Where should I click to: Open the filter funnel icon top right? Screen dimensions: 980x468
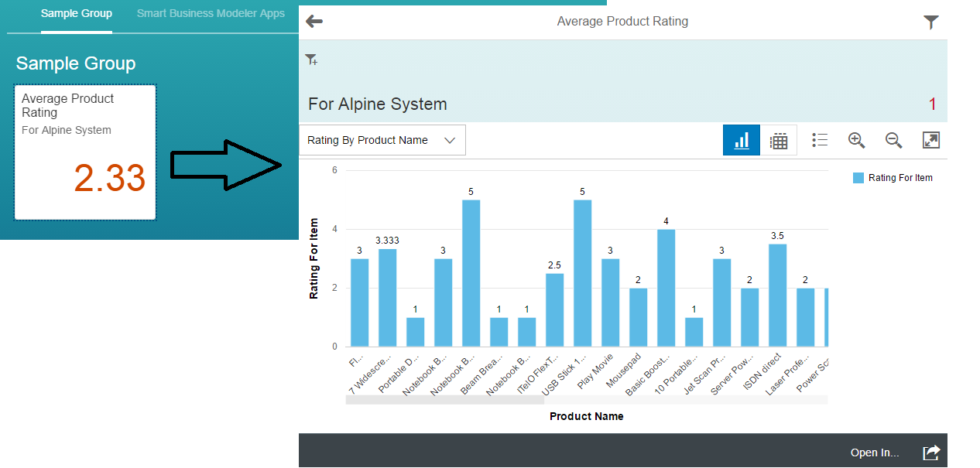tap(930, 22)
